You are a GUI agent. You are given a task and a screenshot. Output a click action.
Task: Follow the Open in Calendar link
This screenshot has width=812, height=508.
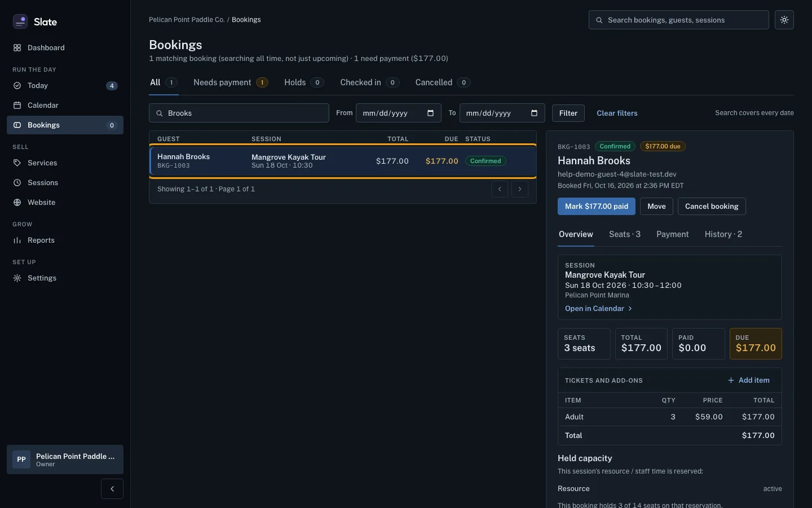[599, 309]
